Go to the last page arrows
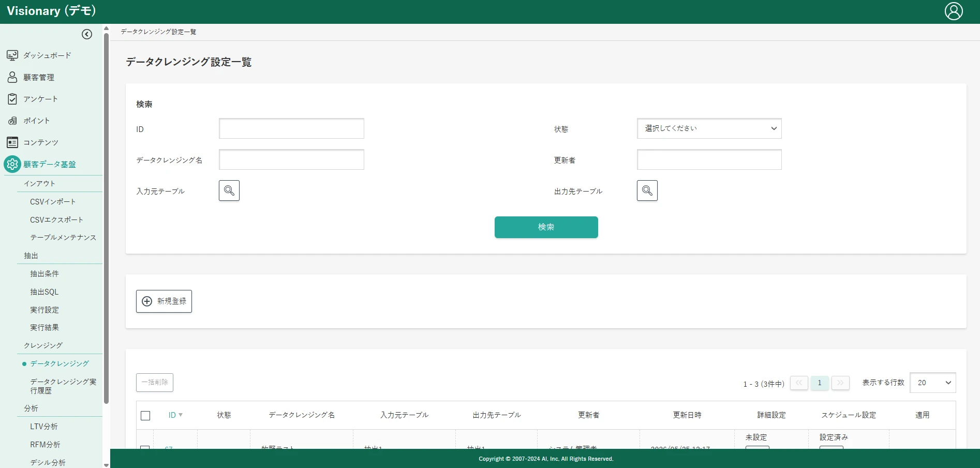980x468 pixels. [x=840, y=383]
